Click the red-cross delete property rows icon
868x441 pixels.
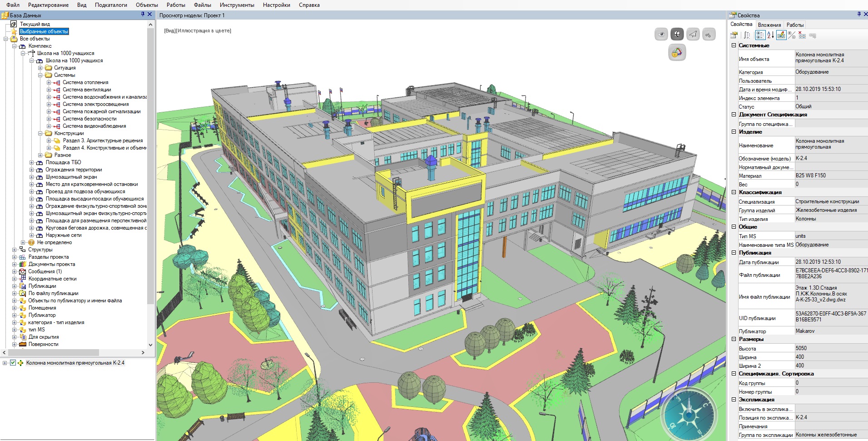click(802, 35)
